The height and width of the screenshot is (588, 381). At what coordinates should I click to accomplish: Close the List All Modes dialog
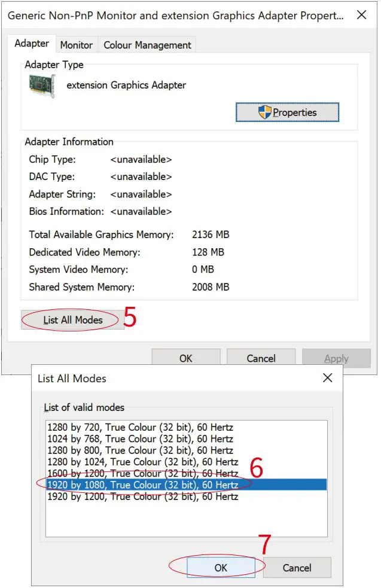327,377
